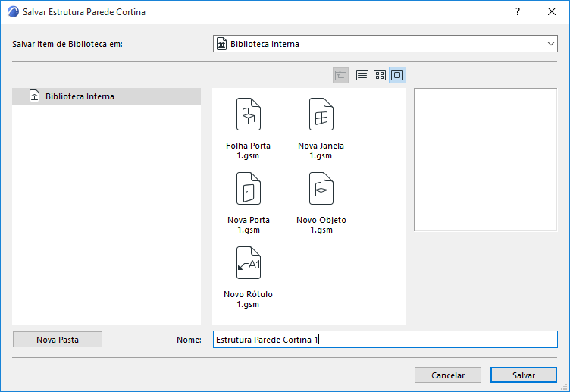Click the Nova Pasta button
Image resolution: width=570 pixels, height=392 pixels.
[x=58, y=340]
